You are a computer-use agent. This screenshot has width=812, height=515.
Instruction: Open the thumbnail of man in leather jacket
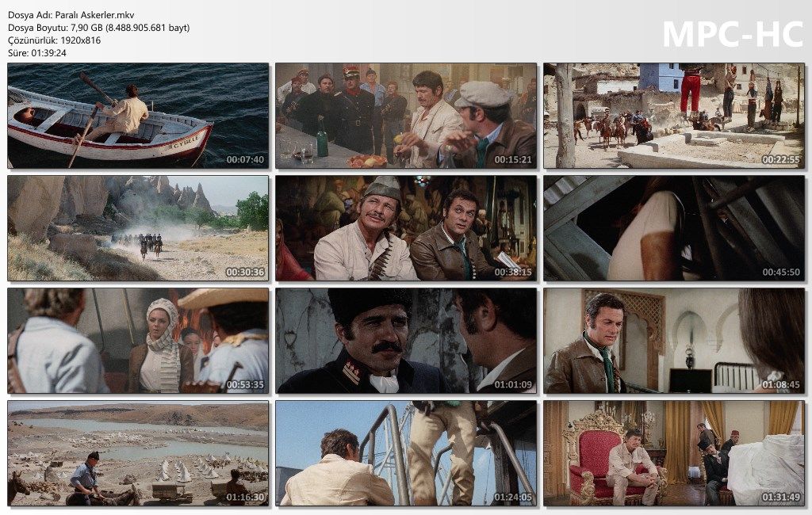pyautogui.click(x=674, y=341)
